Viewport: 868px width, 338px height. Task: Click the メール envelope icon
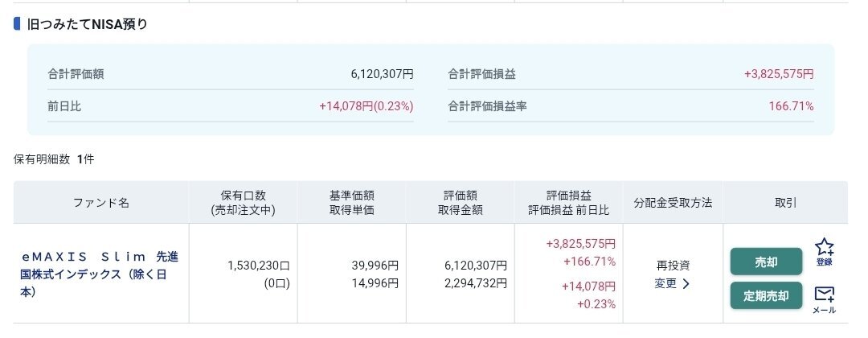[825, 299]
